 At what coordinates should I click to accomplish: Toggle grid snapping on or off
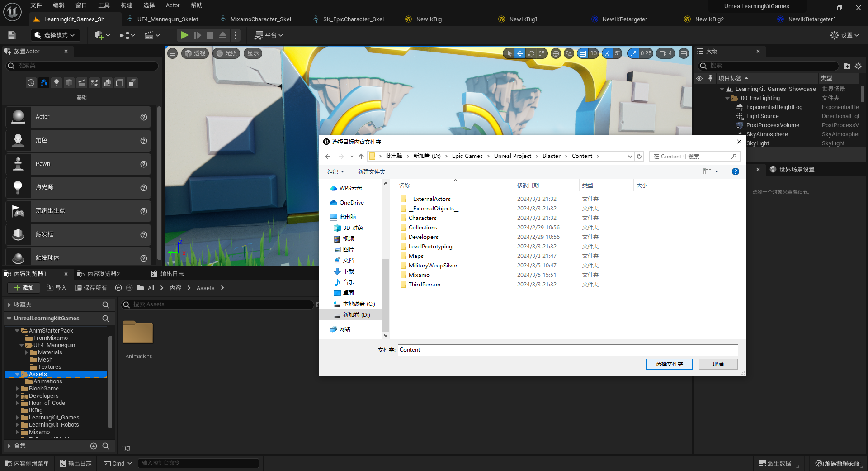(583, 53)
